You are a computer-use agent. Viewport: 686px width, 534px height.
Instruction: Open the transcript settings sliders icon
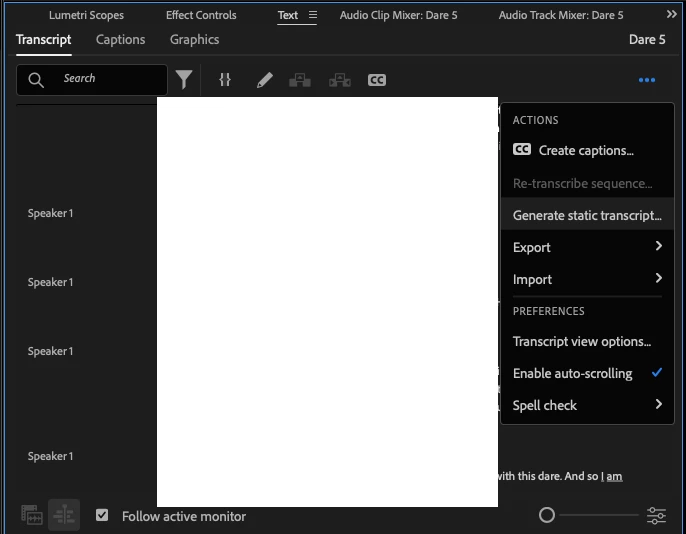pos(656,516)
